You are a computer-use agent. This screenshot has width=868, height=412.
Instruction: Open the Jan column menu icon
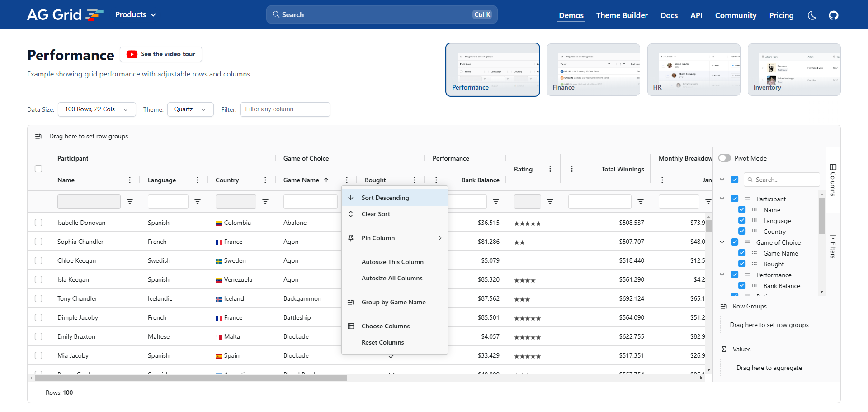662,180
